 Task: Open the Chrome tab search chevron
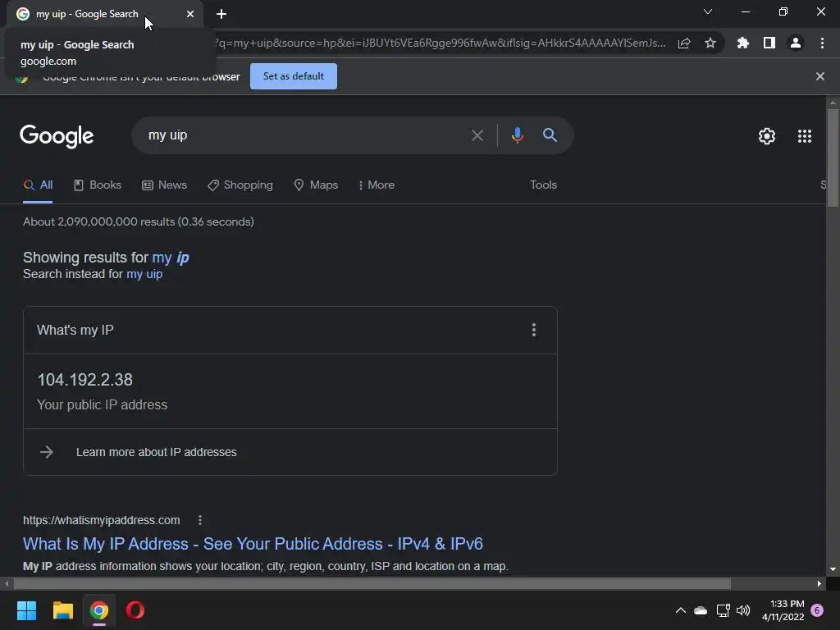(708, 11)
